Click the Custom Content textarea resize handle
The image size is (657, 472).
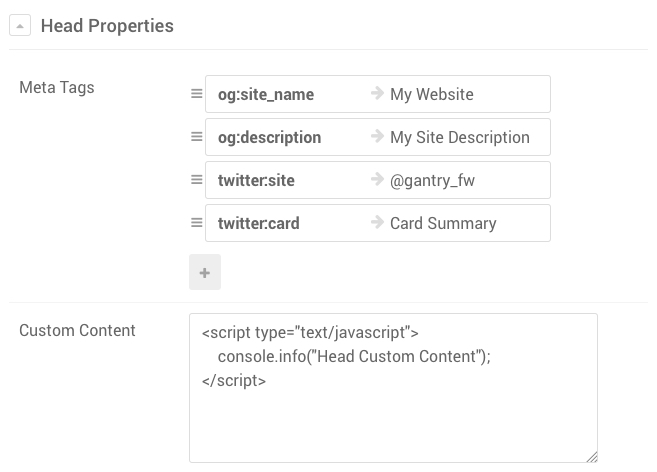pyautogui.click(x=592, y=457)
